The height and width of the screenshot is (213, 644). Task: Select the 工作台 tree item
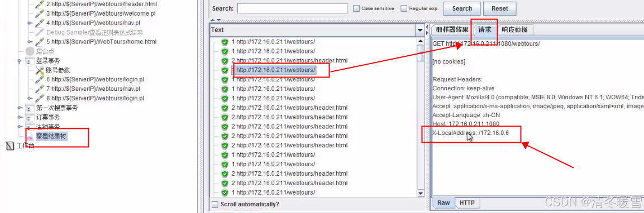tap(25, 146)
